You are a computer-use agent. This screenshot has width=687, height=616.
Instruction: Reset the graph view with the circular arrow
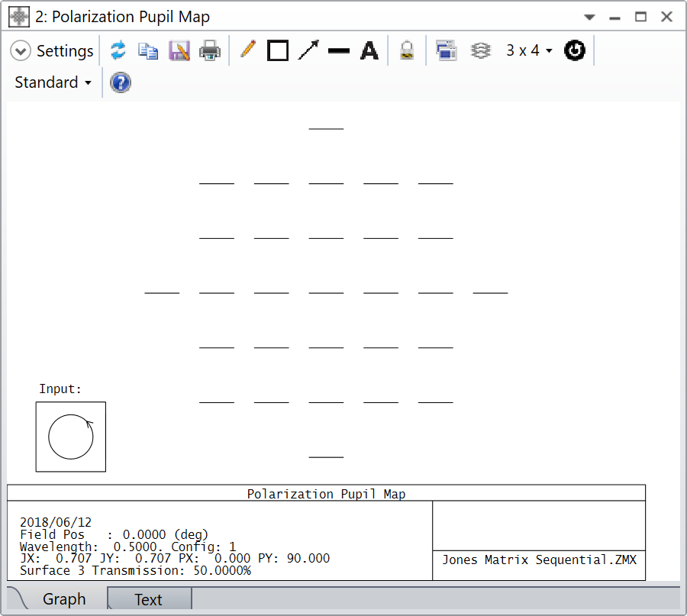coord(575,50)
